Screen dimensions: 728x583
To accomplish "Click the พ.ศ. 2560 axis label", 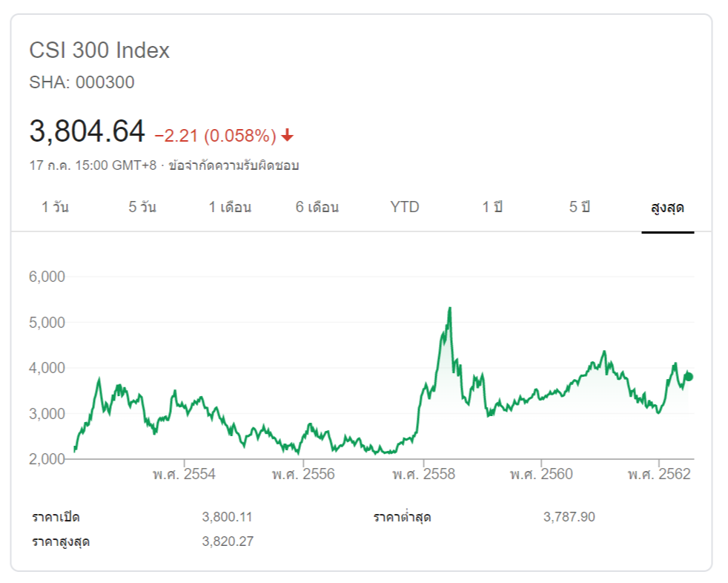I will click(x=541, y=474).
